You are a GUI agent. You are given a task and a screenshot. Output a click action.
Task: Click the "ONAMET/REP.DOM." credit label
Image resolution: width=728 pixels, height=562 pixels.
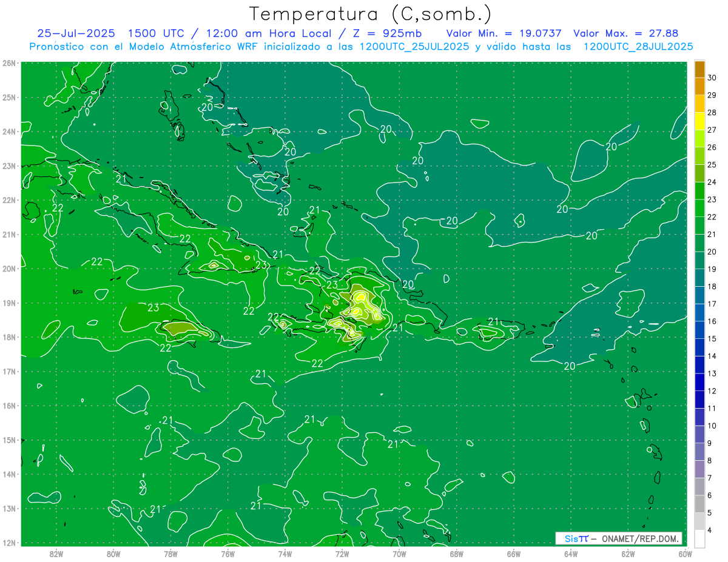640,538
